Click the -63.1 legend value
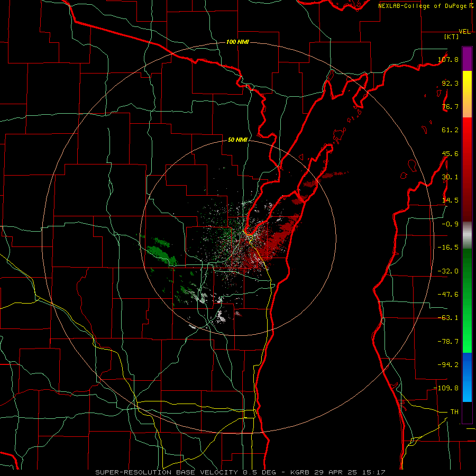Viewport: 476px width, 476px height. 448,318
